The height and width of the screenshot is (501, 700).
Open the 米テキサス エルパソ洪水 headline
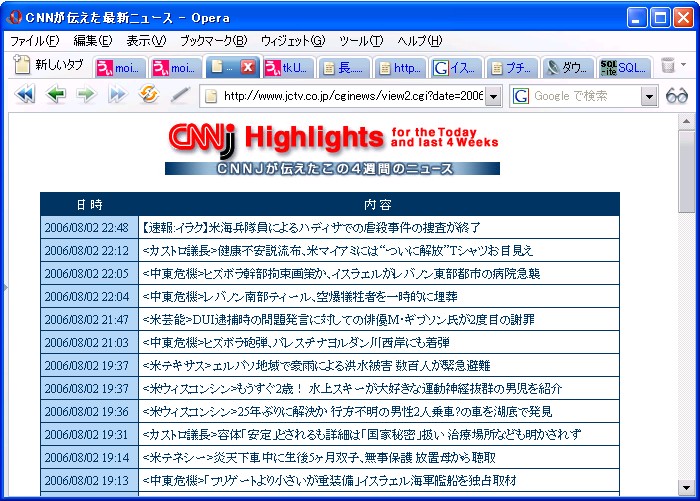pos(316,366)
